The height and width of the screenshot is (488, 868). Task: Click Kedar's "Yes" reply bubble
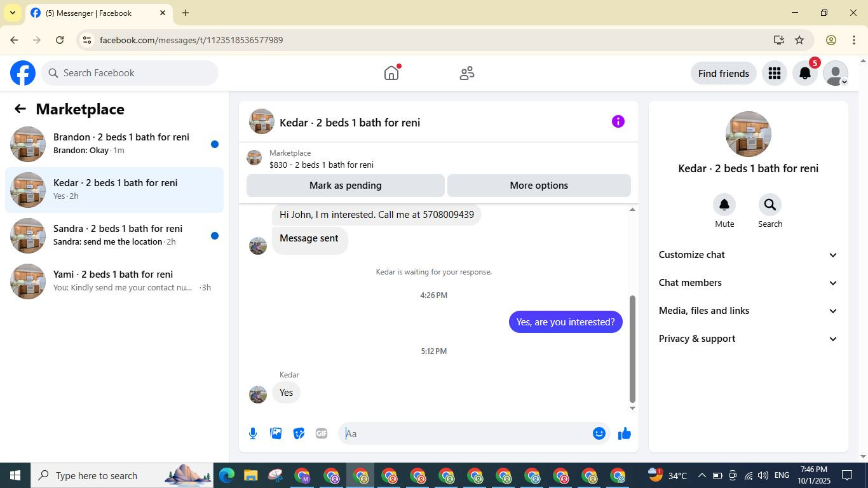287,393
